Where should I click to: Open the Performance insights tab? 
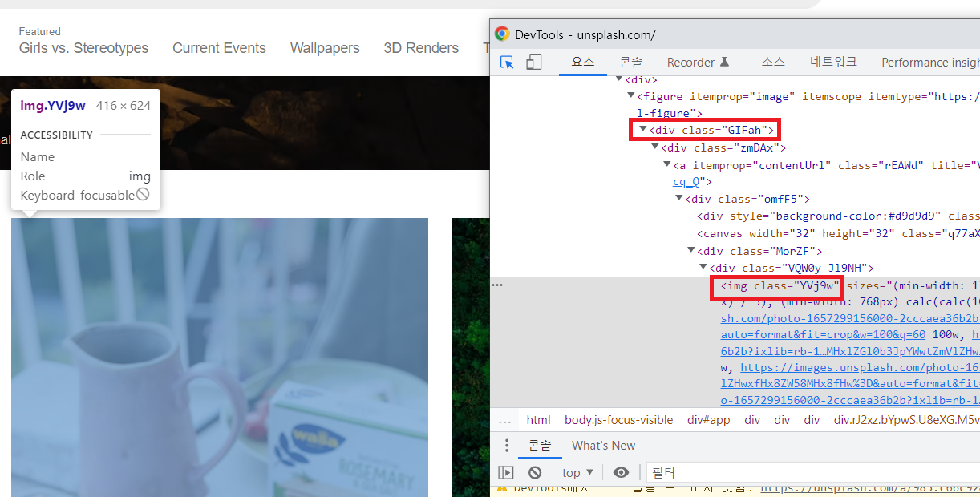pyautogui.click(x=930, y=63)
